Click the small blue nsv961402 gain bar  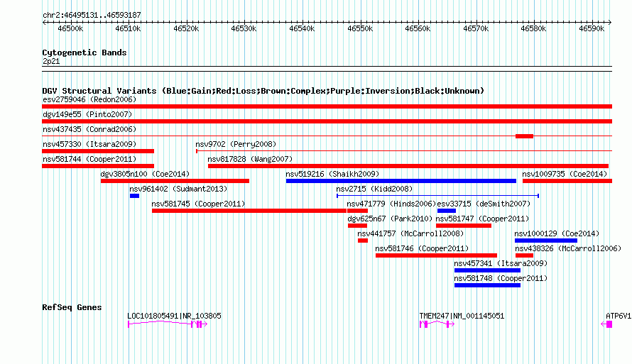click(x=135, y=196)
